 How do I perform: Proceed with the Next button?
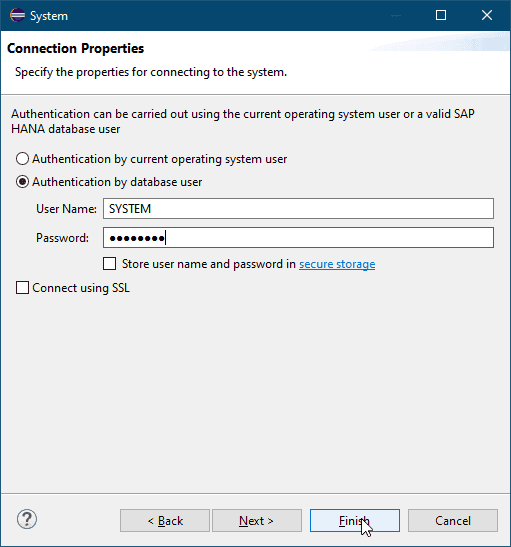click(257, 520)
